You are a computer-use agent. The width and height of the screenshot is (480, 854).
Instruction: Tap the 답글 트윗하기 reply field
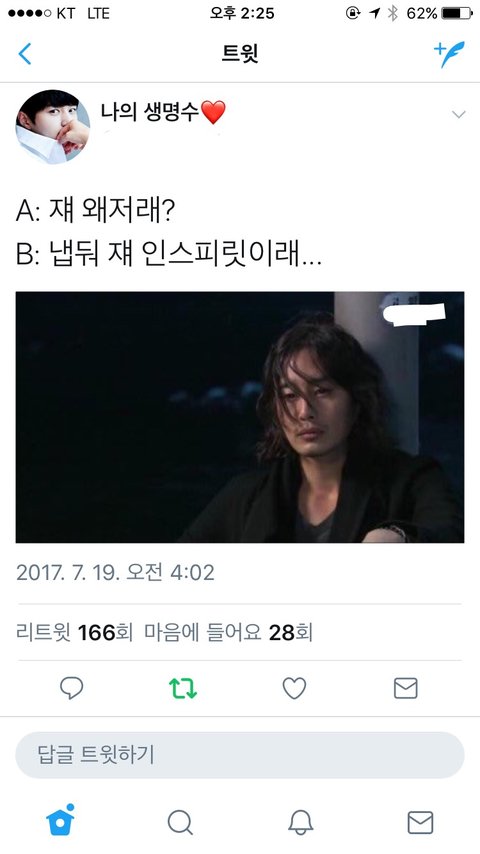coord(240,755)
